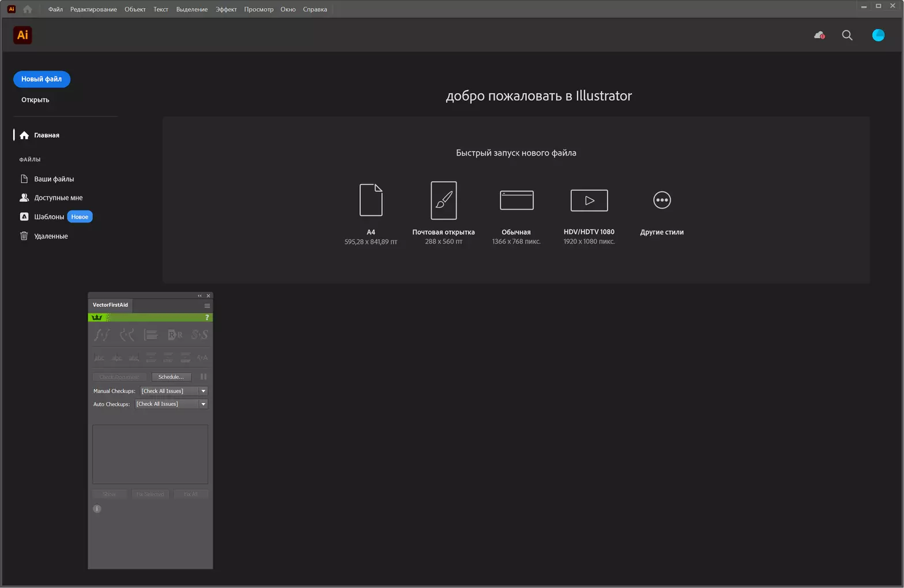Viewport: 904px width, 588px height.
Task: Close the VectorFirstAid panel
Action: click(208, 296)
